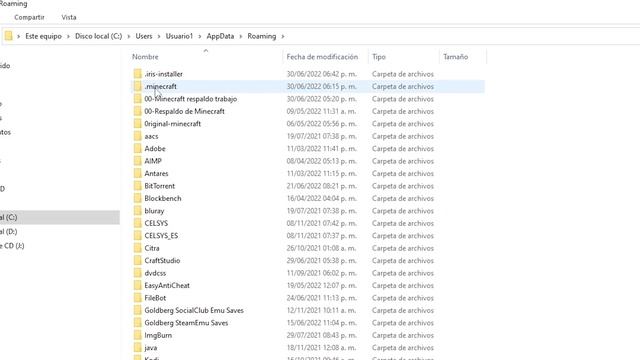Select Antares folder icon
This screenshot has height=360, width=640.
[138, 173]
